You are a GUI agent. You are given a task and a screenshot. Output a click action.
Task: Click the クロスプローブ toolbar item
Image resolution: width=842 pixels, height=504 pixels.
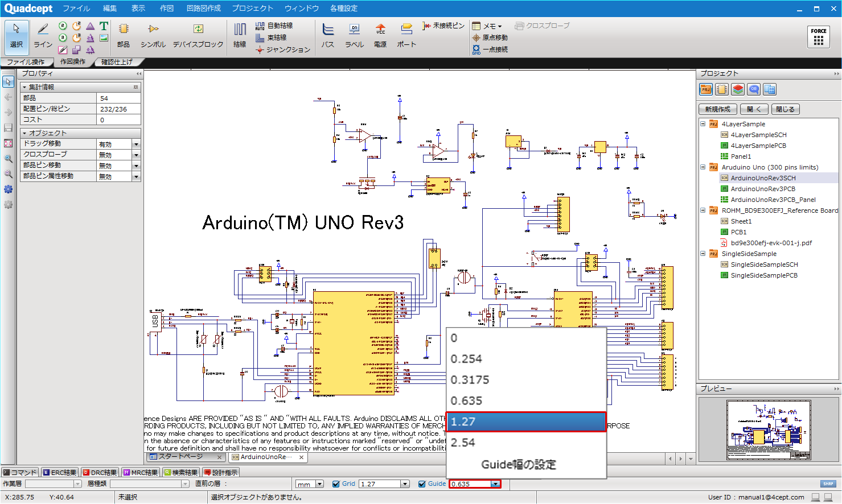pos(542,26)
